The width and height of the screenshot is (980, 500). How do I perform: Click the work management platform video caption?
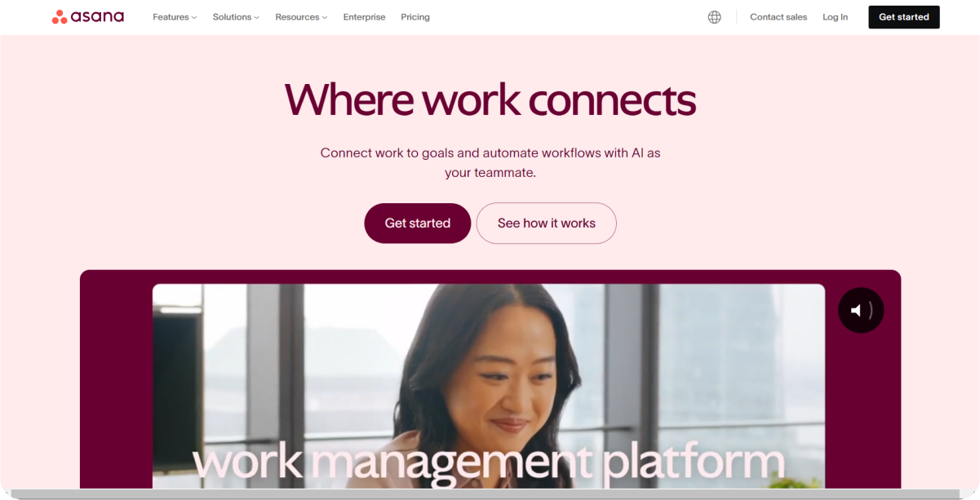point(489,462)
